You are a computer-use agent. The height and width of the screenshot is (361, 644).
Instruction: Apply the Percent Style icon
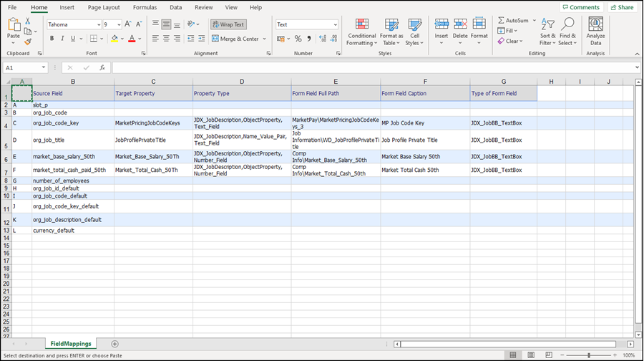298,39
